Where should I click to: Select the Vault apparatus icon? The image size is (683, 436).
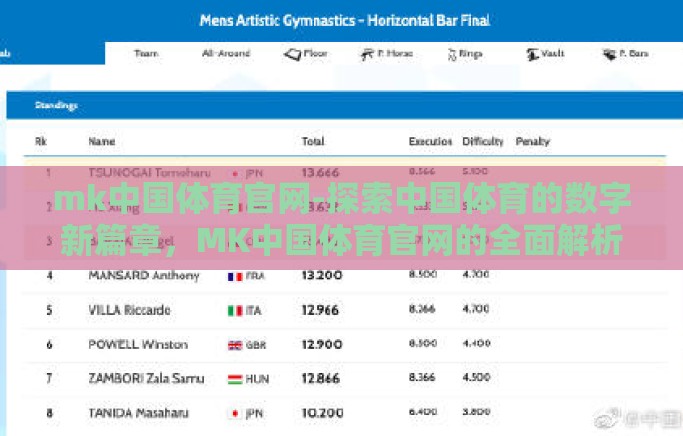tap(532, 54)
